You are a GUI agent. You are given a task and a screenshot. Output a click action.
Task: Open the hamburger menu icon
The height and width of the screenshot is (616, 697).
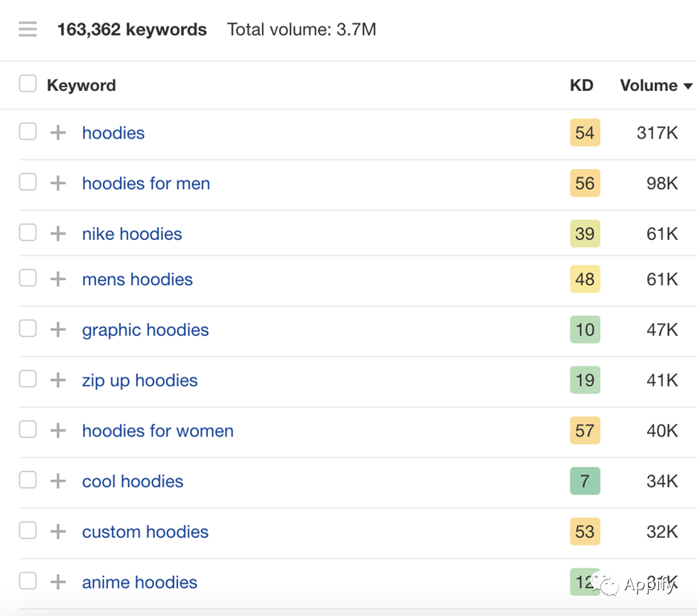click(x=27, y=29)
